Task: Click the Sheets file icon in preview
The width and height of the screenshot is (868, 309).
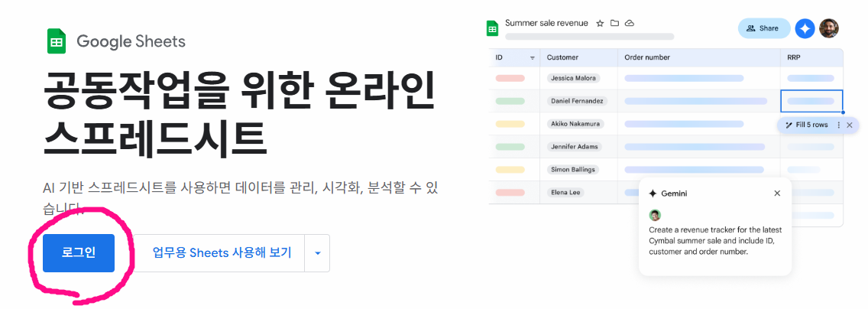Action: point(492,28)
